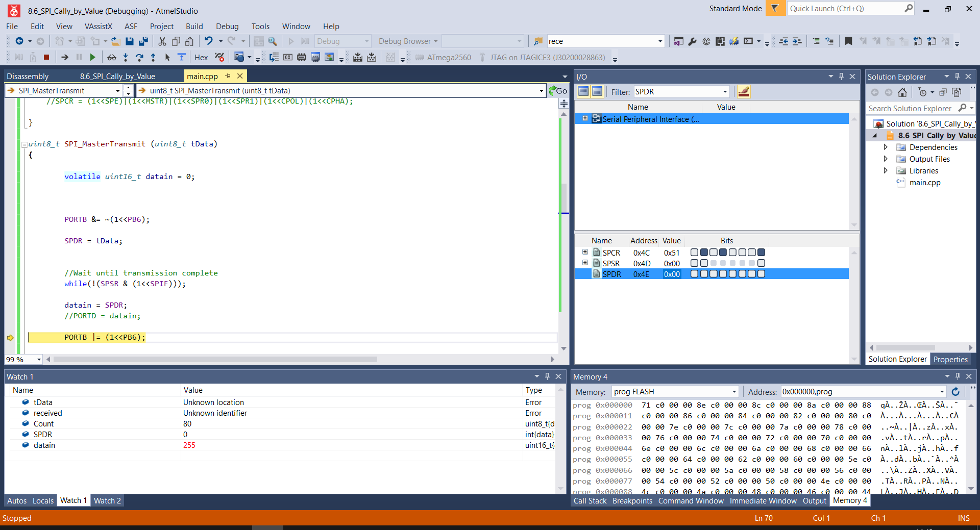Toggle the leftmost bit box of SPDR
Screen dimensions: 980x530
pos(694,274)
